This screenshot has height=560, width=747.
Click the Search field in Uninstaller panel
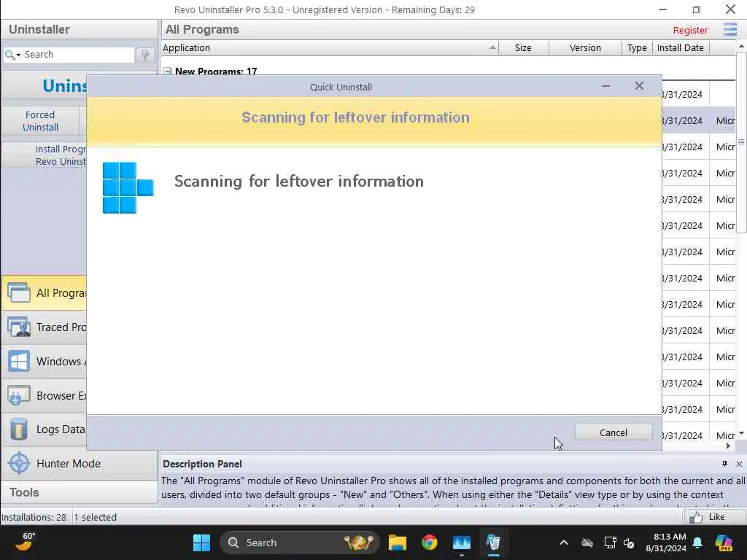click(79, 54)
